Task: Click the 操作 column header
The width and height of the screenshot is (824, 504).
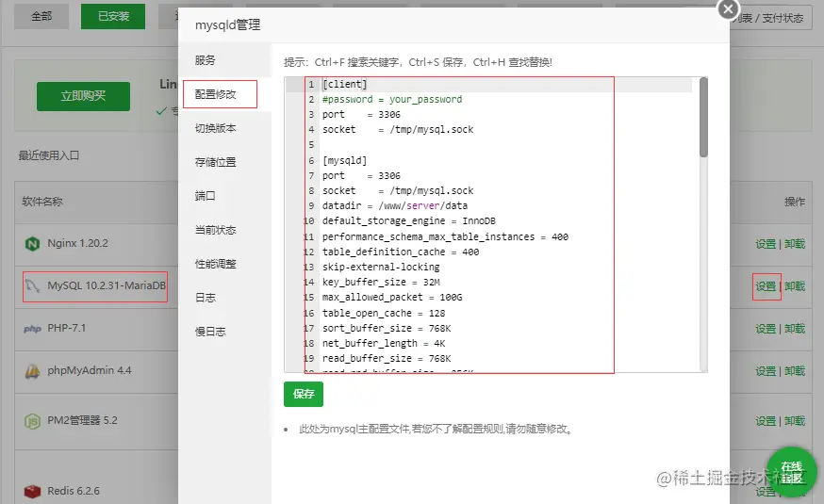Action: click(x=795, y=202)
